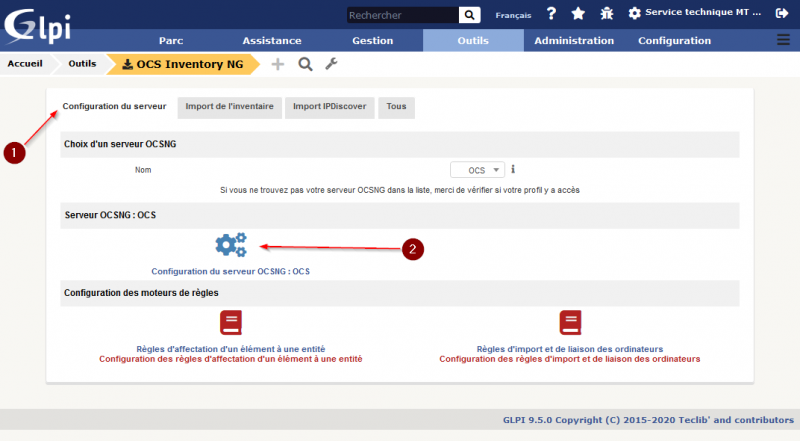
Task: Switch to Import IPDiscover tab
Action: 329,106
